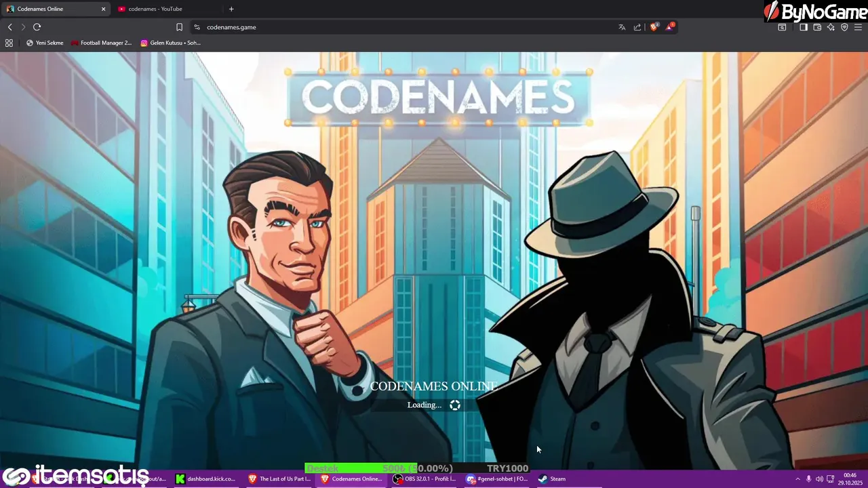Viewport: 868px width, 488px height.
Task: Open the taskbar clock showing 00:46
Action: 850,479
